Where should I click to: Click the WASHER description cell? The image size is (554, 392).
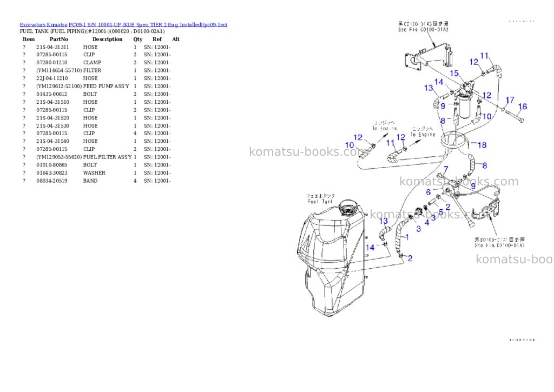click(x=94, y=172)
